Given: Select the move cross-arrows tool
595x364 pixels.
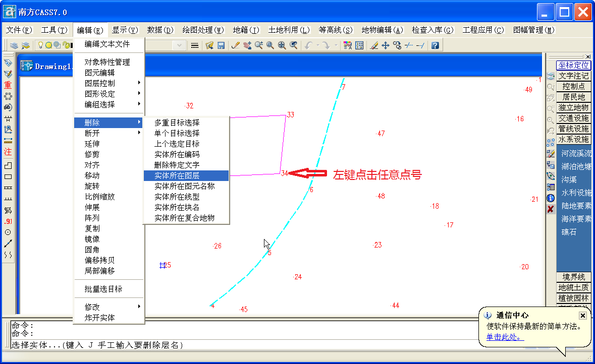Looking at the screenshot, I should [386, 45].
